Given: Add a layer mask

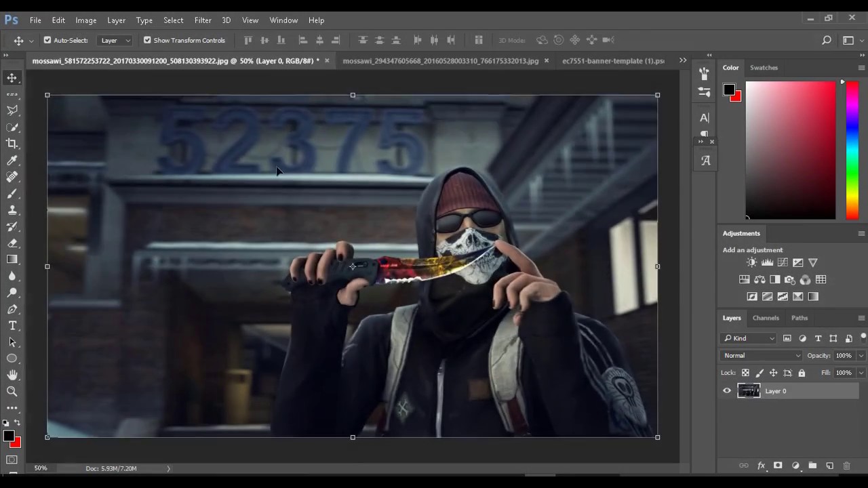Looking at the screenshot, I should (x=778, y=466).
